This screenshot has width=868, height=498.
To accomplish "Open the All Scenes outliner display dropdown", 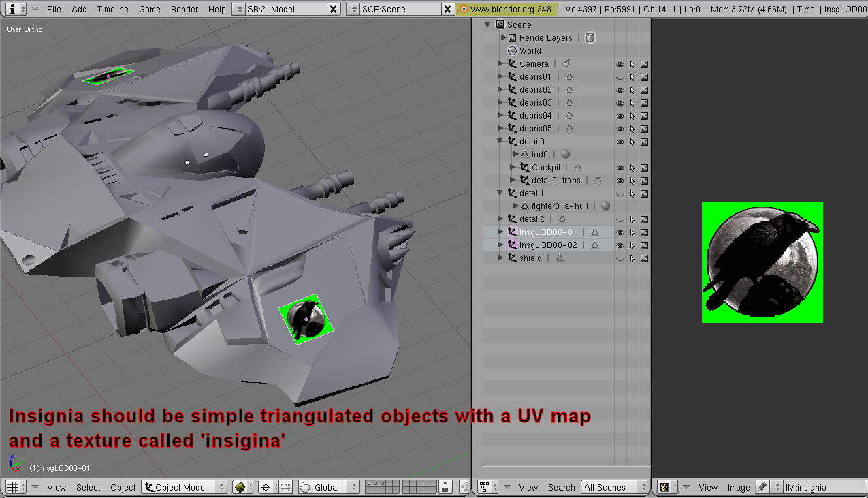I will (x=613, y=487).
